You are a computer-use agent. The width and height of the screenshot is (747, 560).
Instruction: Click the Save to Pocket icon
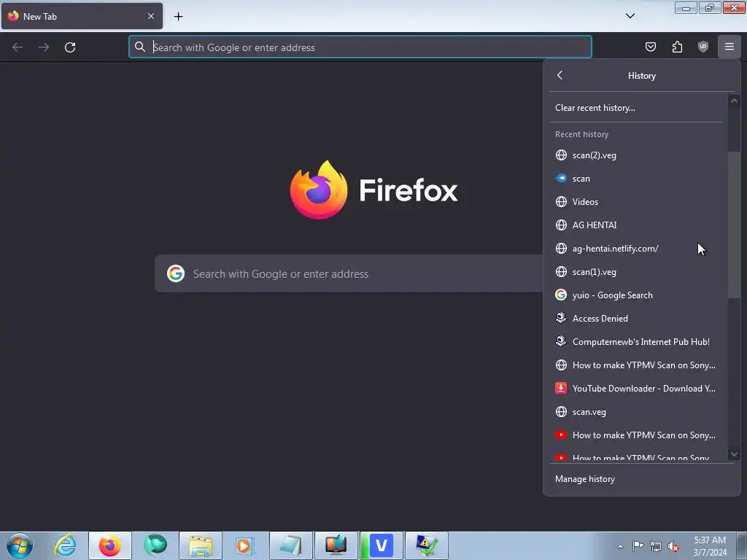pos(650,47)
